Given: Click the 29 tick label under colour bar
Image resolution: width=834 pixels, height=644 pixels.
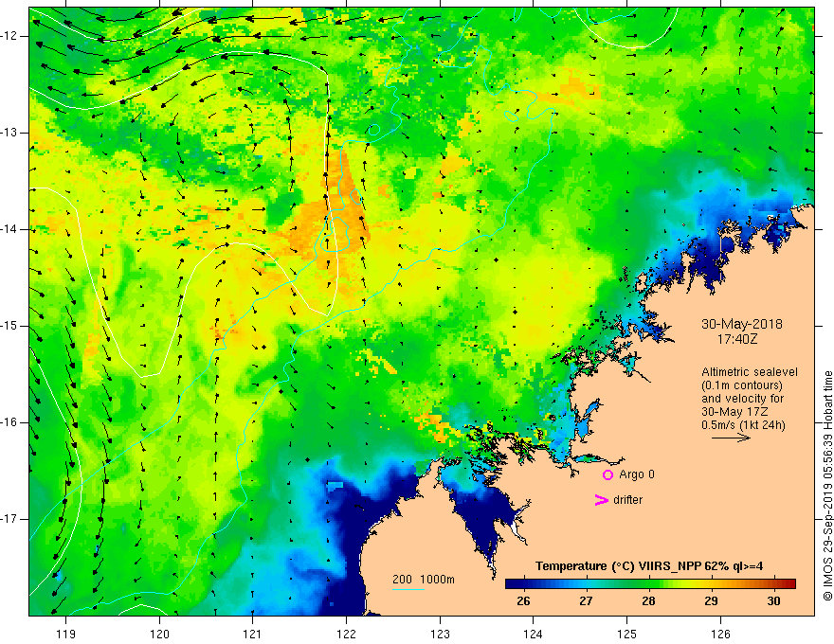Looking at the screenshot, I should tap(711, 601).
